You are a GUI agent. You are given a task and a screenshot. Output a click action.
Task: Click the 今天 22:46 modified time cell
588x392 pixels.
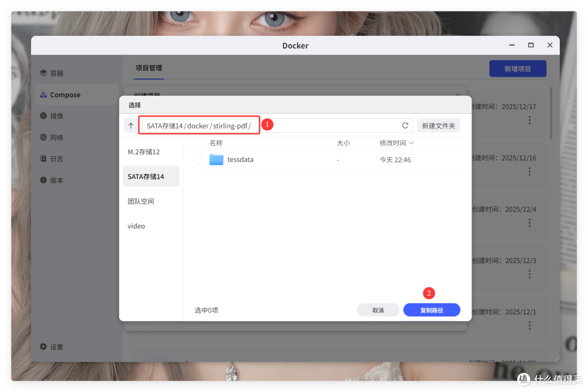[x=395, y=160]
